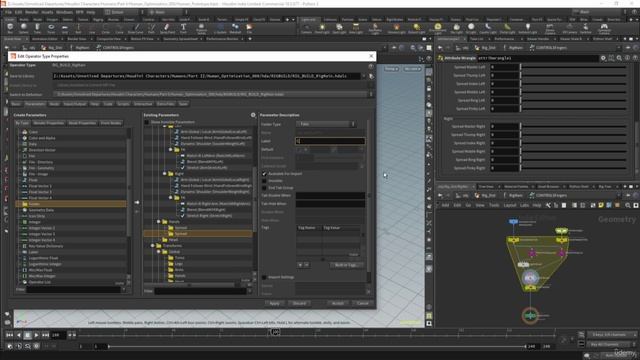Image resolution: width=640 pixels, height=360 pixels.
Task: Switch to the Node Properties tab
Action: pyautogui.click(x=82, y=123)
